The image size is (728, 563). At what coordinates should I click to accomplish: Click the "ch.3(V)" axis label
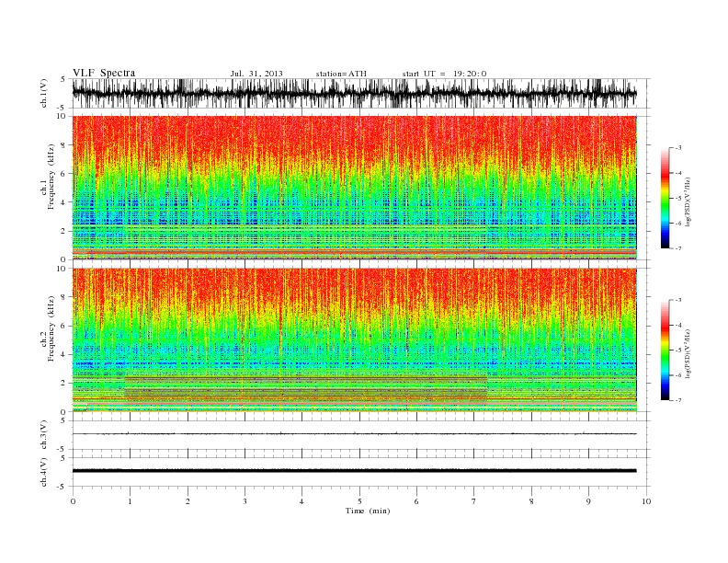(x=44, y=435)
